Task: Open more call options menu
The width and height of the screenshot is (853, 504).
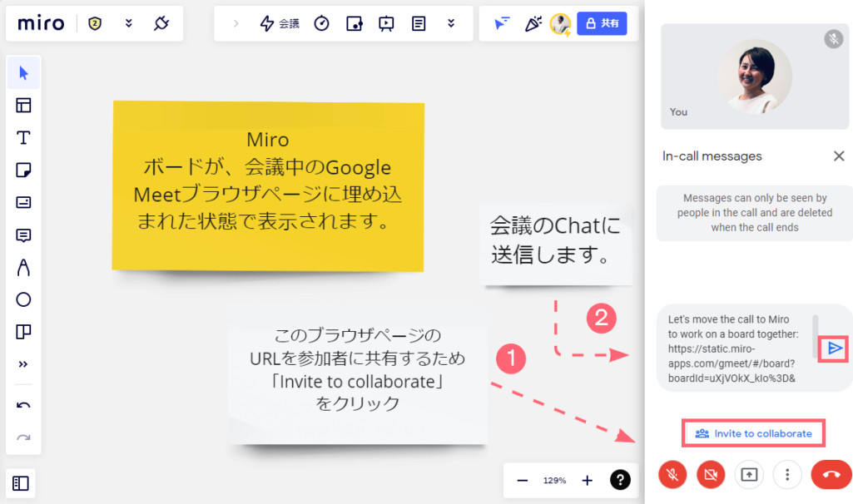Action: [787, 475]
